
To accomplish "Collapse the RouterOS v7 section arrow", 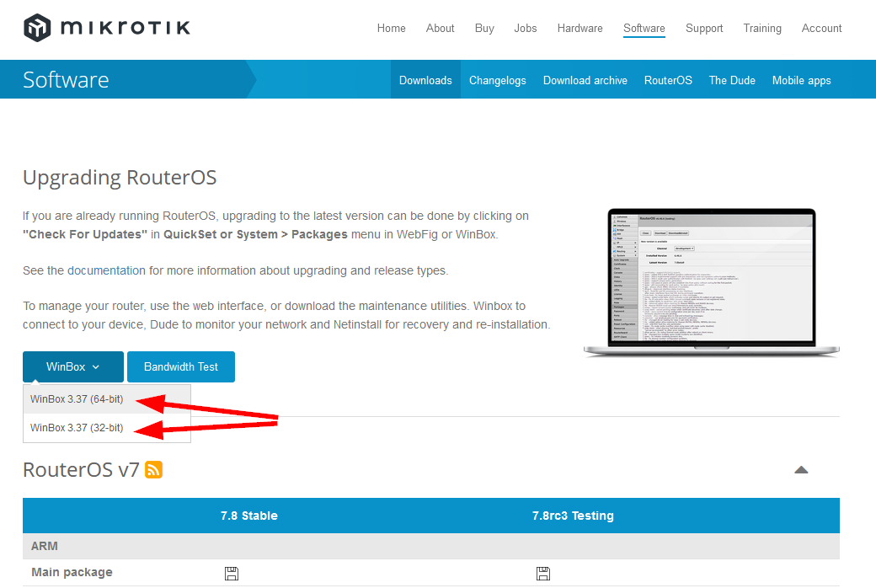I will pyautogui.click(x=801, y=469).
